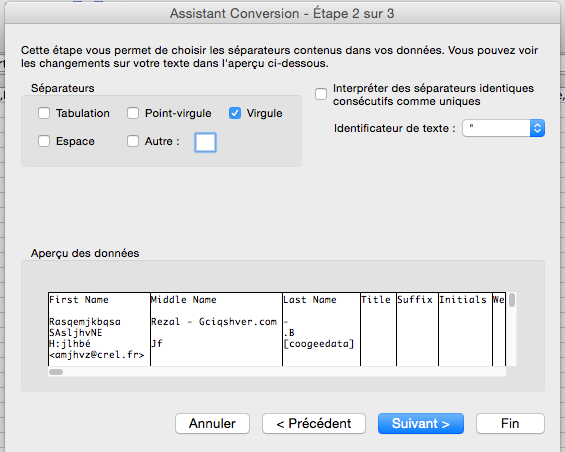
Task: Finish the wizard with the Fin button
Action: click(510, 424)
